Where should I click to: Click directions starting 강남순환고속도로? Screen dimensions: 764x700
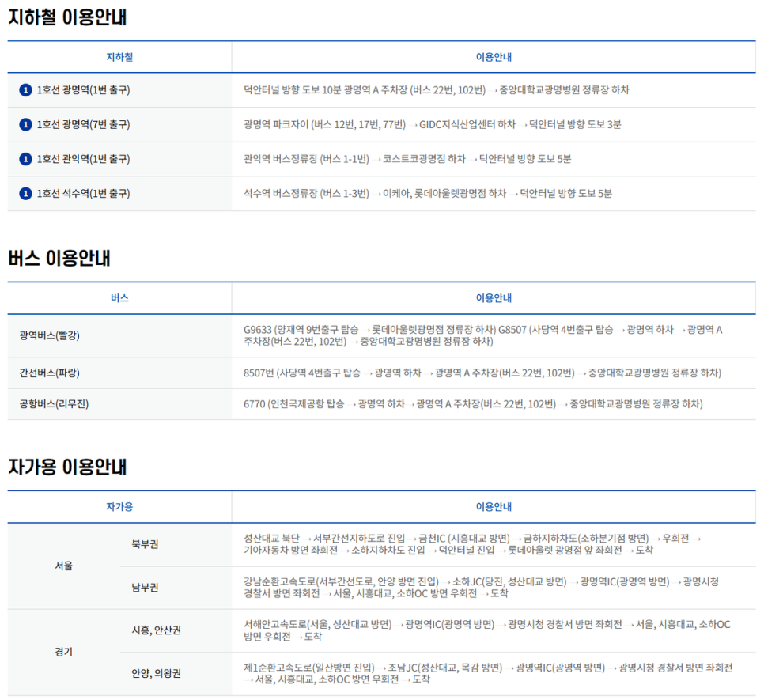point(482,588)
